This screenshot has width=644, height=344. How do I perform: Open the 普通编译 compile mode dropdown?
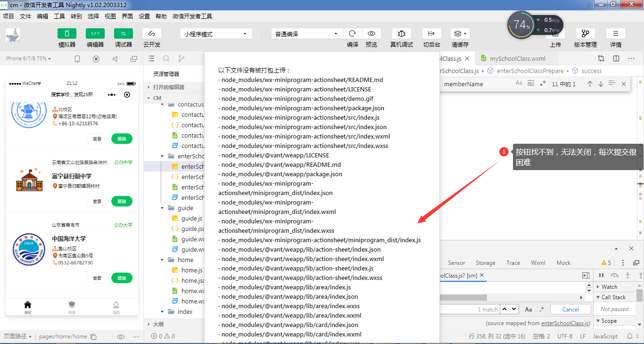(x=307, y=34)
